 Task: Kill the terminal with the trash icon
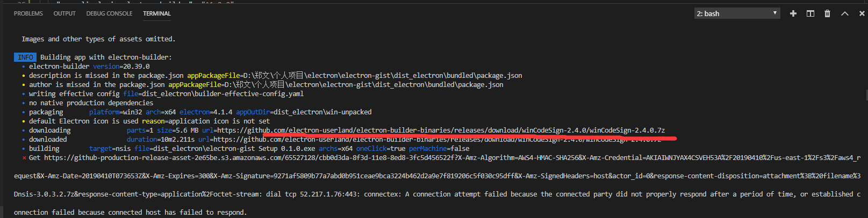pyautogui.click(x=828, y=13)
